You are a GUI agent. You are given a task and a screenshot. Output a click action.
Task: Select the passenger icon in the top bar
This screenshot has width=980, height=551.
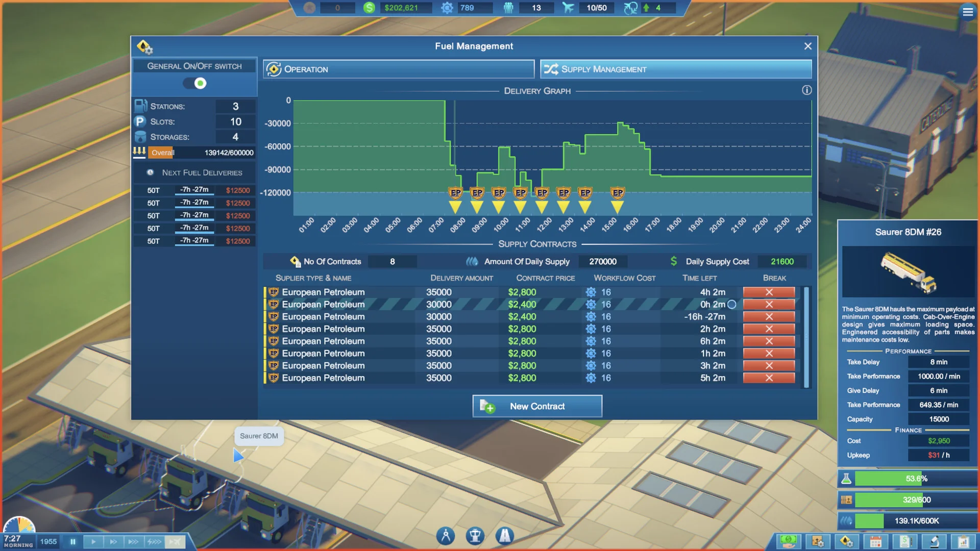point(508,8)
